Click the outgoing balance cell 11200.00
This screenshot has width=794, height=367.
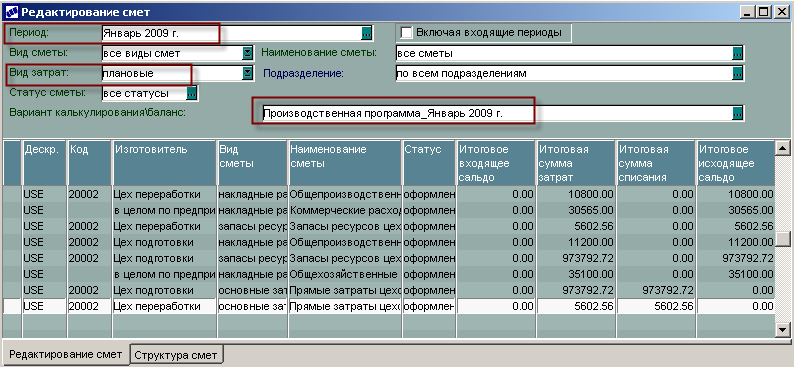[x=736, y=242]
